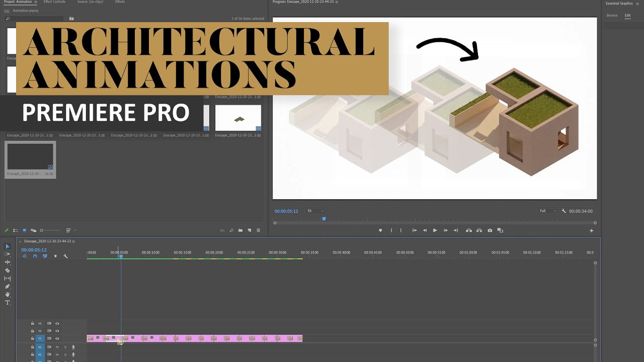Screen dimensions: 644x362
Task: Mute the A1 audio track
Action: [57, 346]
